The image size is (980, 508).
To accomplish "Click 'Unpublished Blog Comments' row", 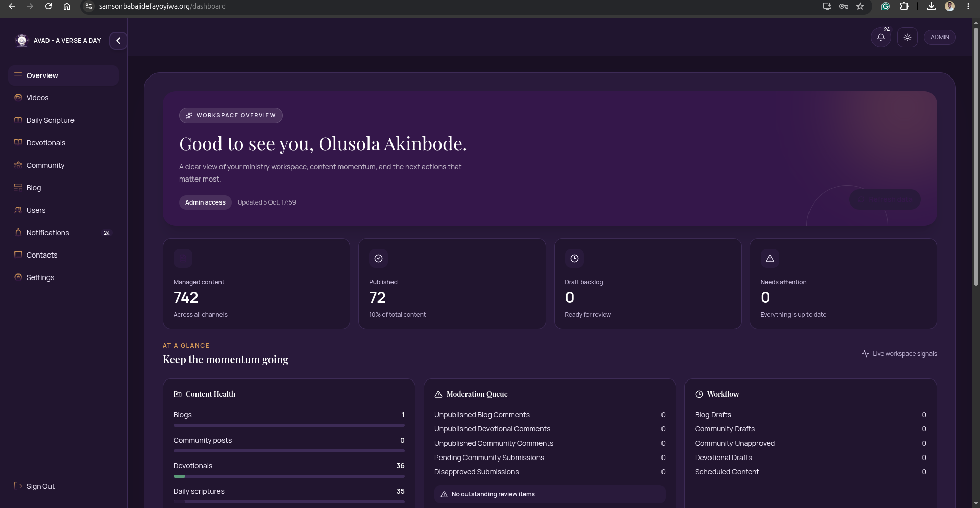I will point(550,415).
